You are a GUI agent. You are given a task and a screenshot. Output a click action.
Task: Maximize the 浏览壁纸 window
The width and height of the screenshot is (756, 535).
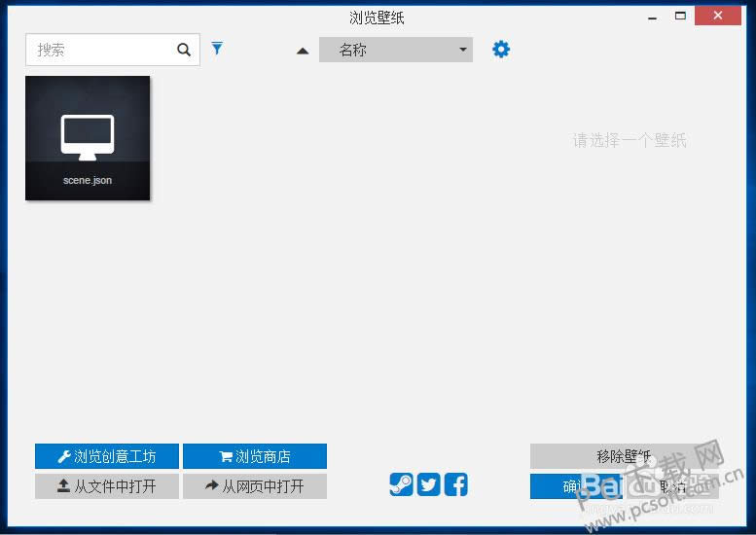tap(680, 16)
